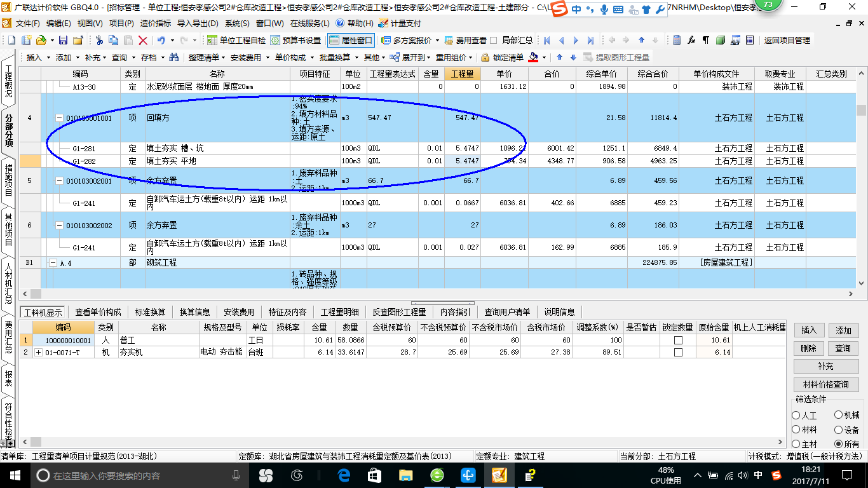Click the 计量支付 menu icon
Image resolution: width=868 pixels, height=488 pixels.
coord(383,23)
